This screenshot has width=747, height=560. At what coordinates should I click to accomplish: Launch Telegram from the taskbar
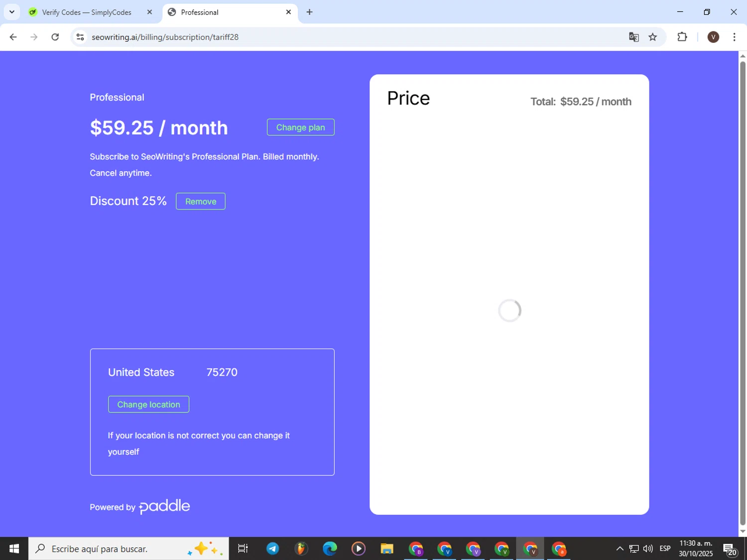pyautogui.click(x=272, y=549)
